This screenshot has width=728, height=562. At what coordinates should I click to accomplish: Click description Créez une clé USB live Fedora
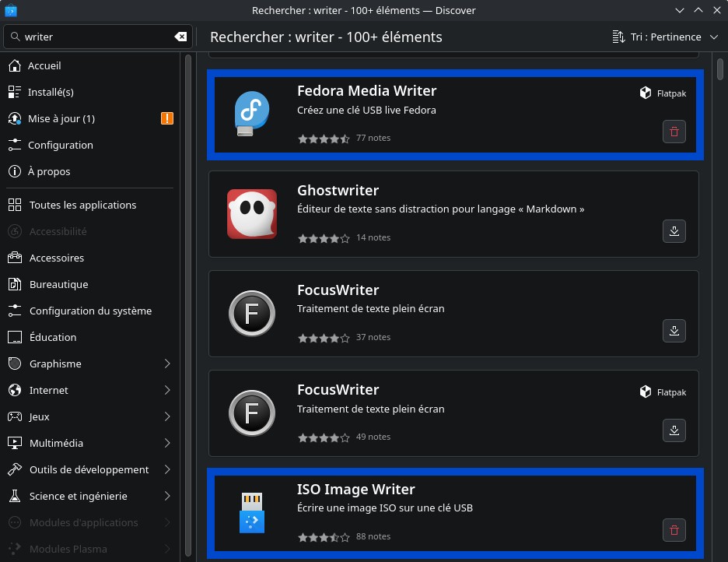coord(367,110)
